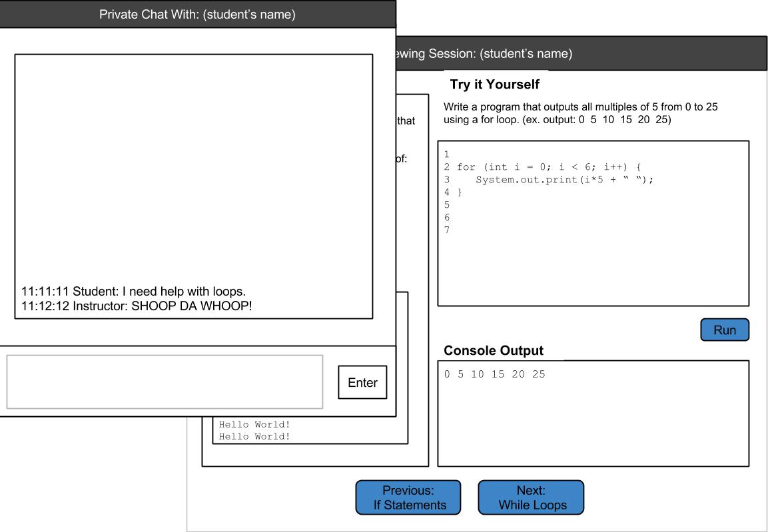Go to Next: While Loops
The width and height of the screenshot is (768, 532).
coord(531,497)
